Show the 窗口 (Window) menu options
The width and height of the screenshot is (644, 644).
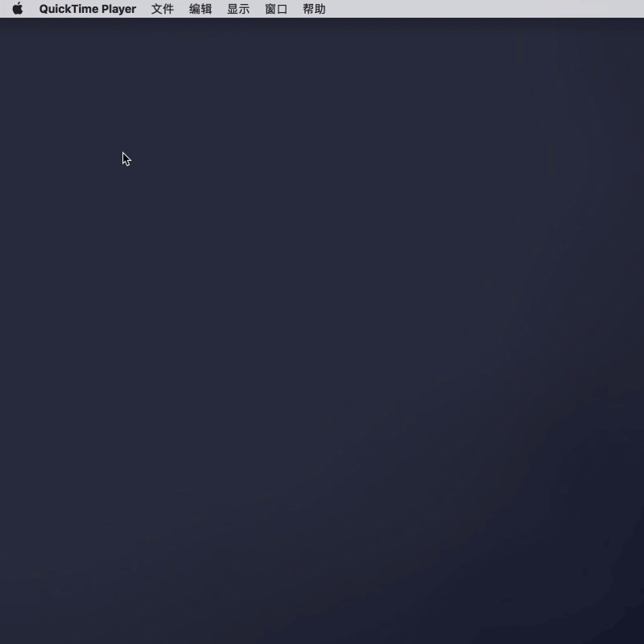point(276,9)
